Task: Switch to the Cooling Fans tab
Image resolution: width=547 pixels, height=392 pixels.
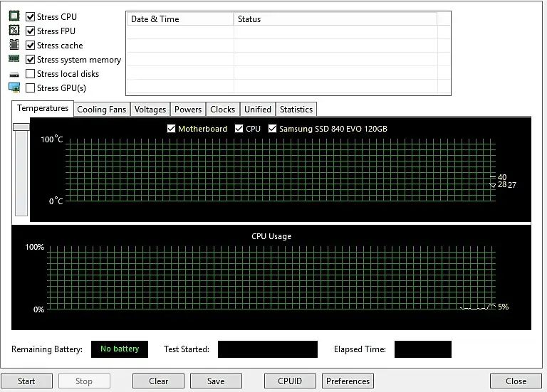Action: tap(102, 110)
